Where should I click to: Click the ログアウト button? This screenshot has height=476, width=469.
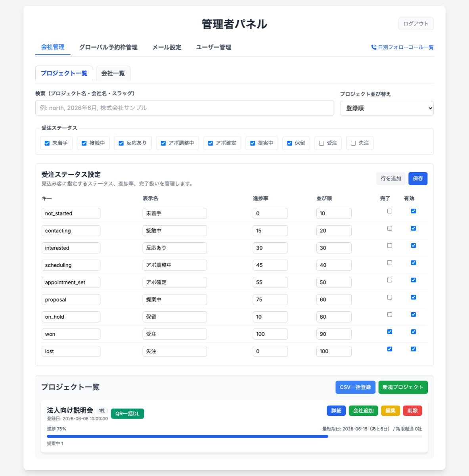click(416, 24)
